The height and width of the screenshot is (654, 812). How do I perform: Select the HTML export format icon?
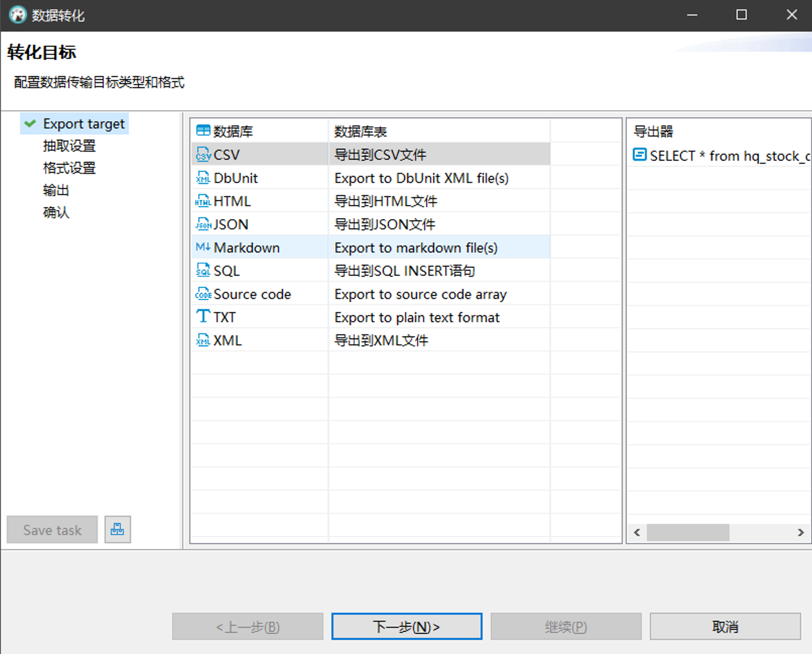click(203, 201)
